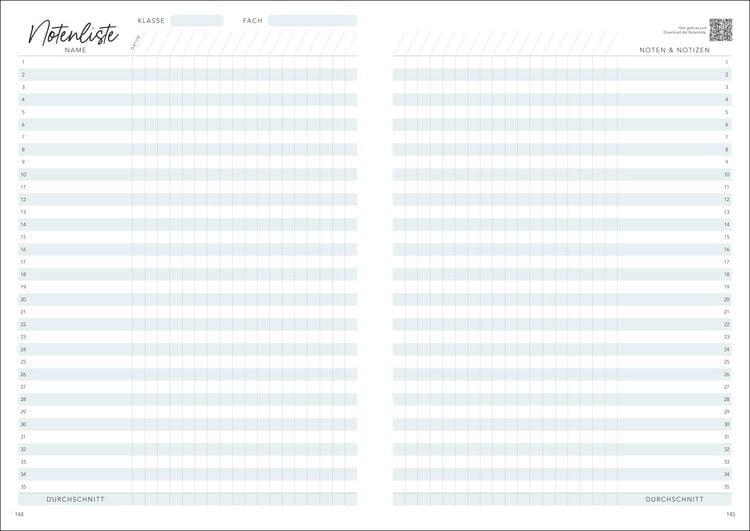750x531 pixels.
Task: Click the DURCHSCHNITT label on right page
Action: point(674,499)
